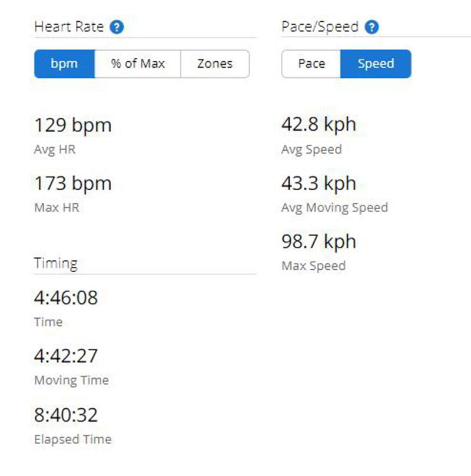Click the 4:46:08 time value

coord(66,297)
